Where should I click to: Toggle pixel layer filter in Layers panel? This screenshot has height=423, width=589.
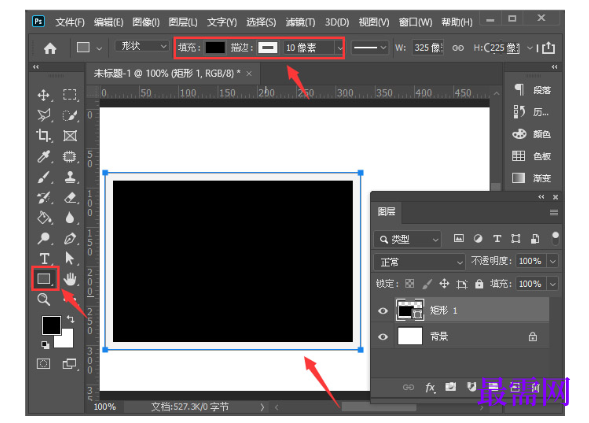coord(459,238)
